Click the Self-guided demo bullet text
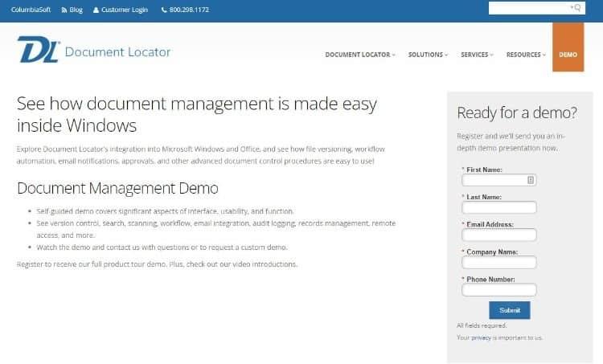 (x=166, y=211)
